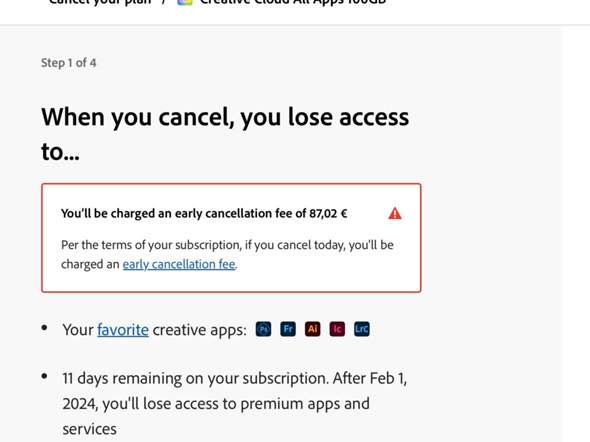Click the breadcrumb slash separator
The width and height of the screenshot is (590, 442).
tap(164, 2)
